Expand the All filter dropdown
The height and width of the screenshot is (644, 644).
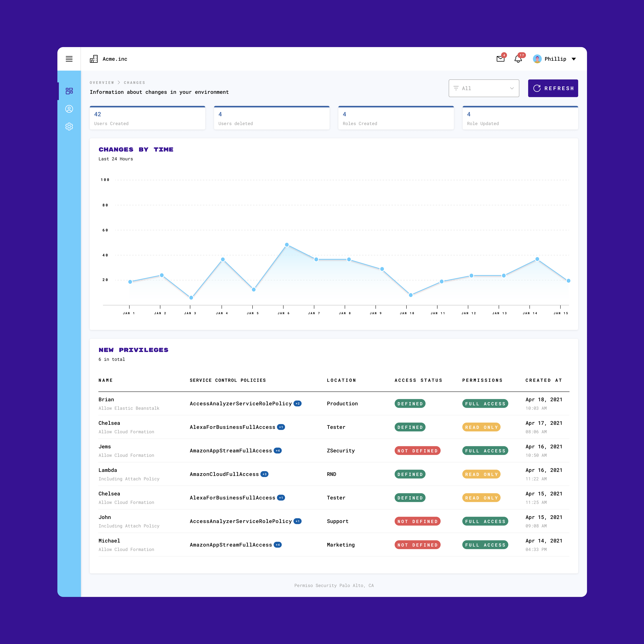pyautogui.click(x=484, y=88)
